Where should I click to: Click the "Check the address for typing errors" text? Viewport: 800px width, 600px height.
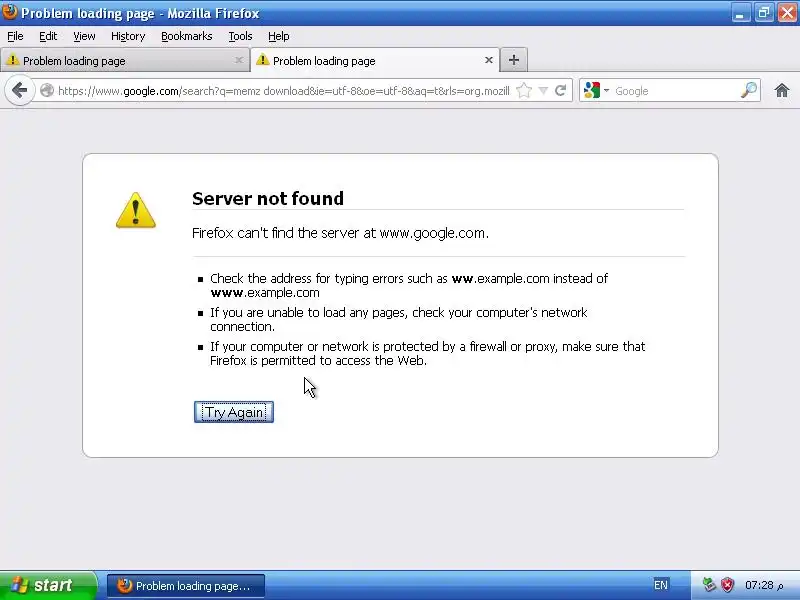[409, 286]
